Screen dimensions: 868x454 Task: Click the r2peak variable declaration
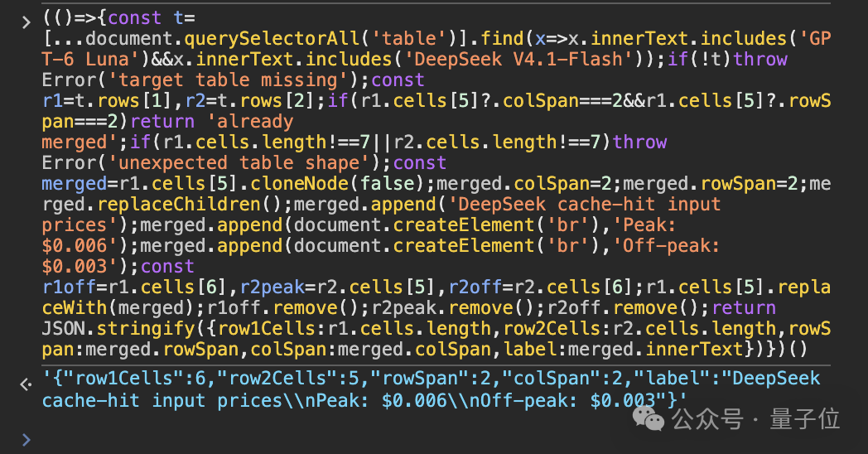(x=272, y=287)
